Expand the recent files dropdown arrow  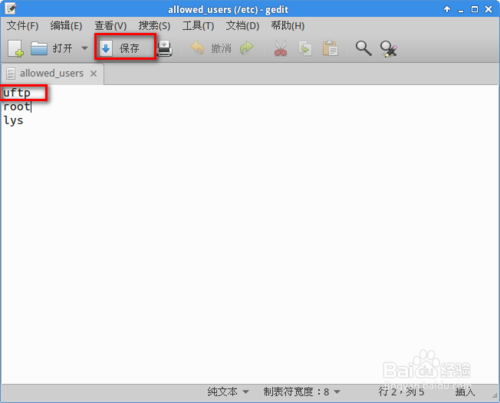(x=85, y=48)
